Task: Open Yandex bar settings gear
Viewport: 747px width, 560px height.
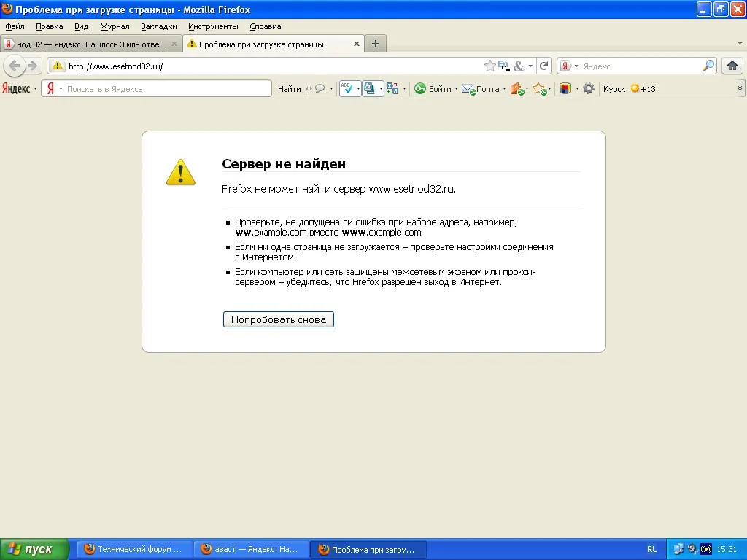Action: [x=589, y=88]
